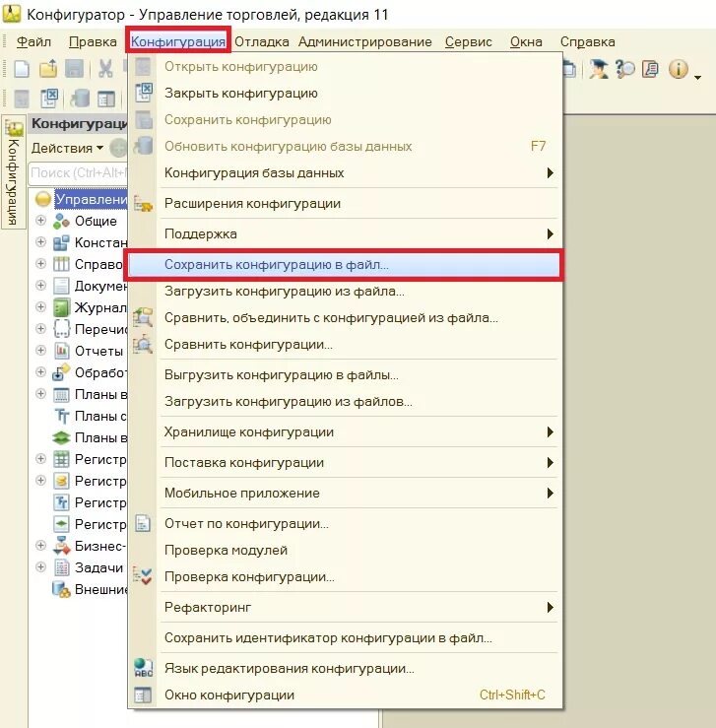Click the yellow configuration root node icon
Viewport: 716px width, 728px height.
pyautogui.click(x=43, y=199)
